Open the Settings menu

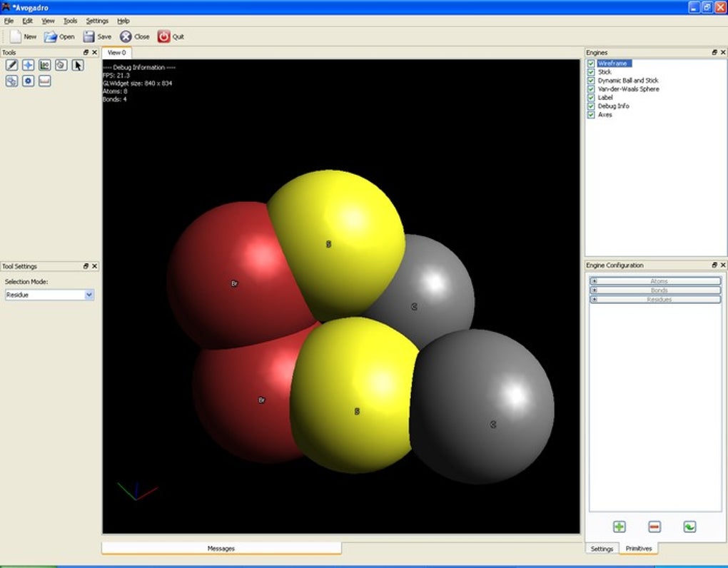tap(97, 21)
